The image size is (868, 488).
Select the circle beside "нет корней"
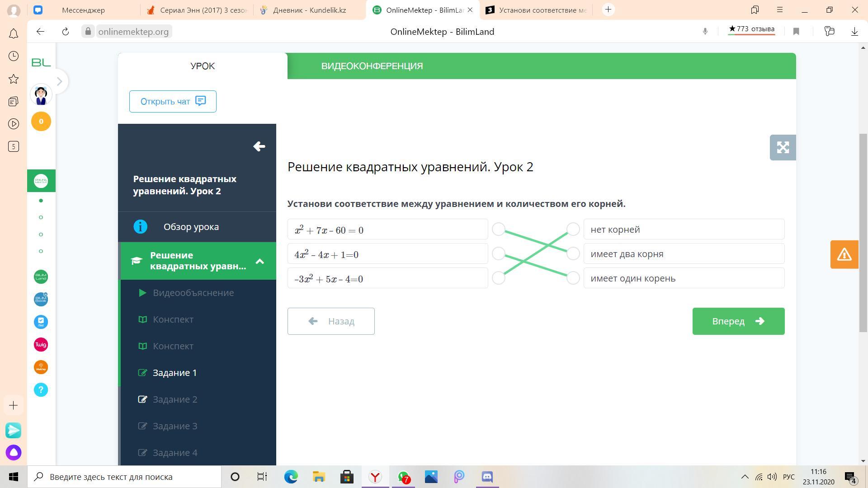[x=573, y=229]
